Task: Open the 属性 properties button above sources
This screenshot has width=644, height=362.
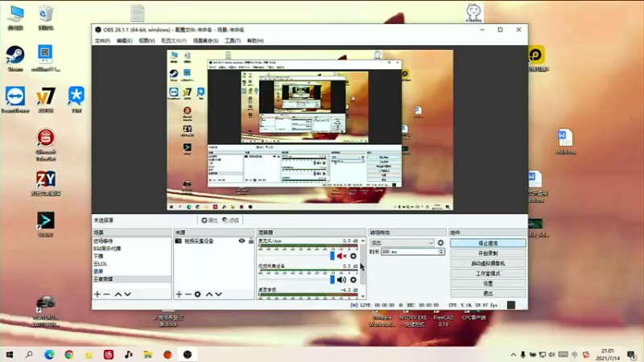Action: pyautogui.click(x=209, y=220)
